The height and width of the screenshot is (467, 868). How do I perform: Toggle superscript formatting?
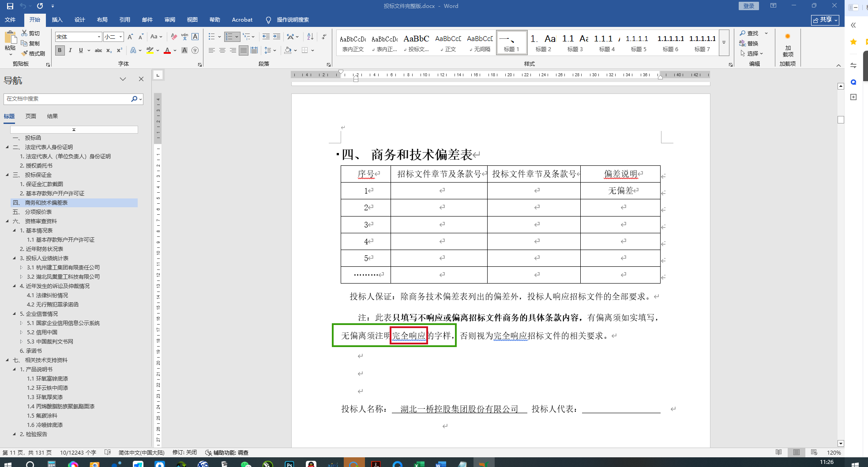point(120,50)
